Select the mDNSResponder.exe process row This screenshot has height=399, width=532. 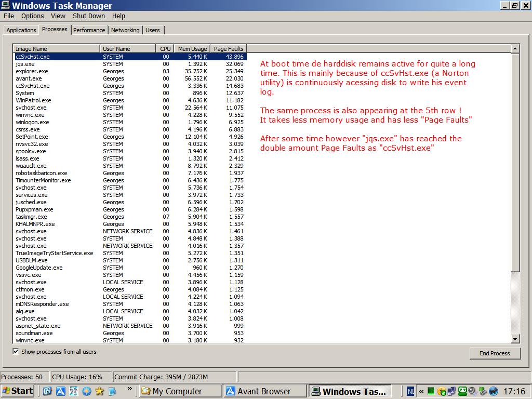point(130,304)
